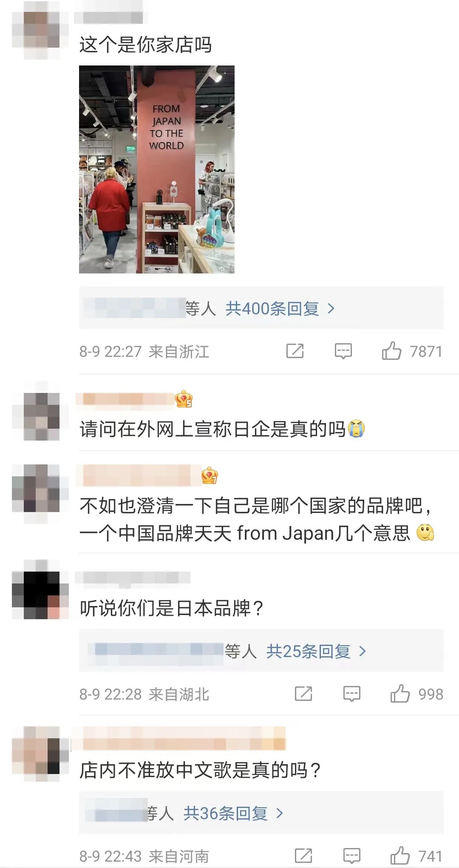Select the comment 请问在外网上宣称日企是真的吗
Image resolution: width=459 pixels, height=868 pixels.
click(x=222, y=429)
